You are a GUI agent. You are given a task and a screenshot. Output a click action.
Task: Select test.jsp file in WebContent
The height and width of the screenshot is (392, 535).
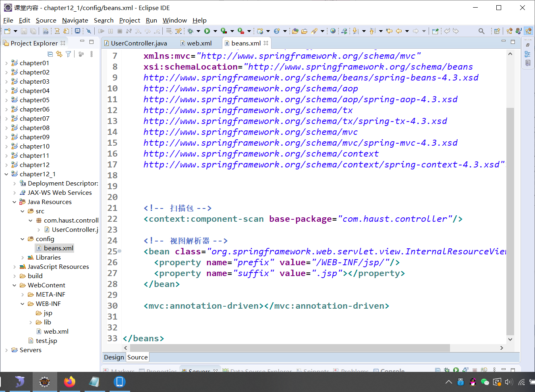click(42, 341)
